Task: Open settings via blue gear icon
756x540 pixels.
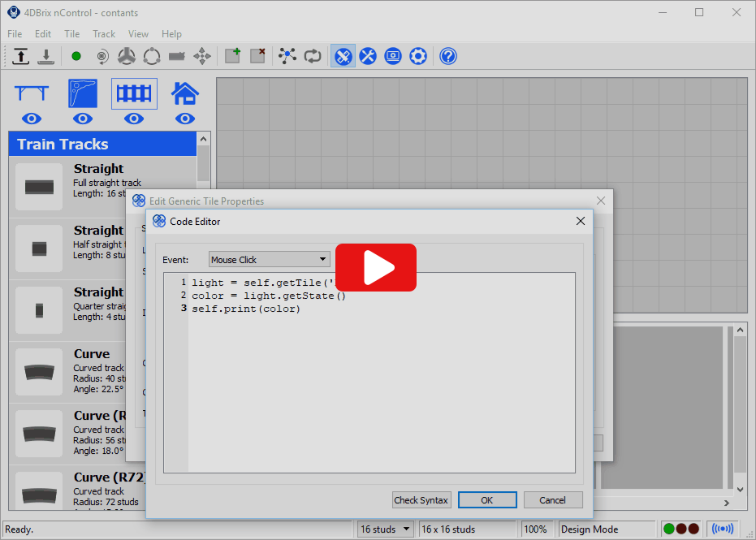Action: [418, 56]
